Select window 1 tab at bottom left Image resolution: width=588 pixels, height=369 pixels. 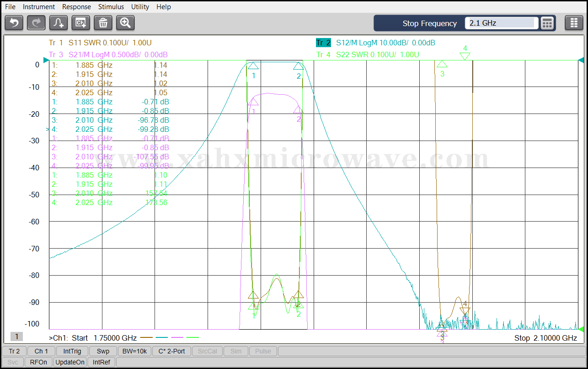click(x=16, y=337)
